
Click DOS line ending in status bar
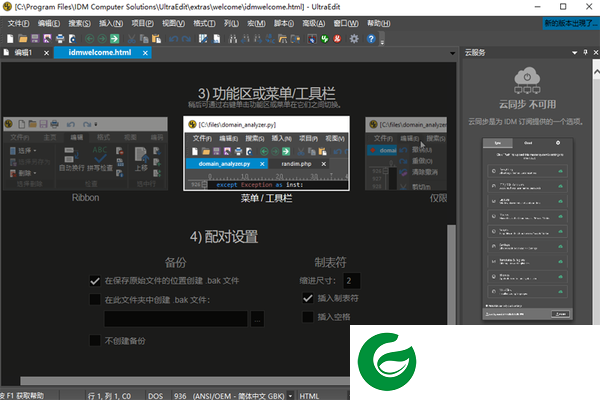pos(155,395)
